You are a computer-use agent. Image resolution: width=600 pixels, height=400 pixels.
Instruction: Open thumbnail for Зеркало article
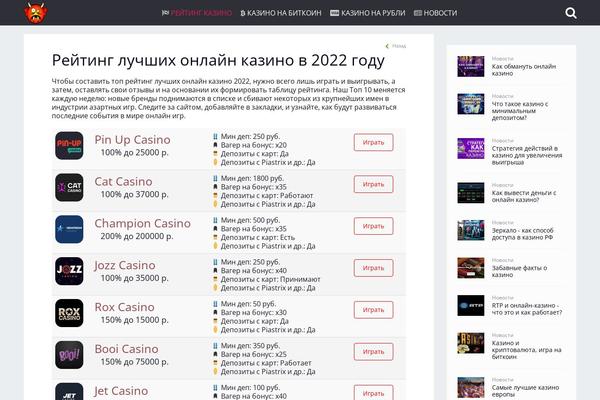coord(471,230)
